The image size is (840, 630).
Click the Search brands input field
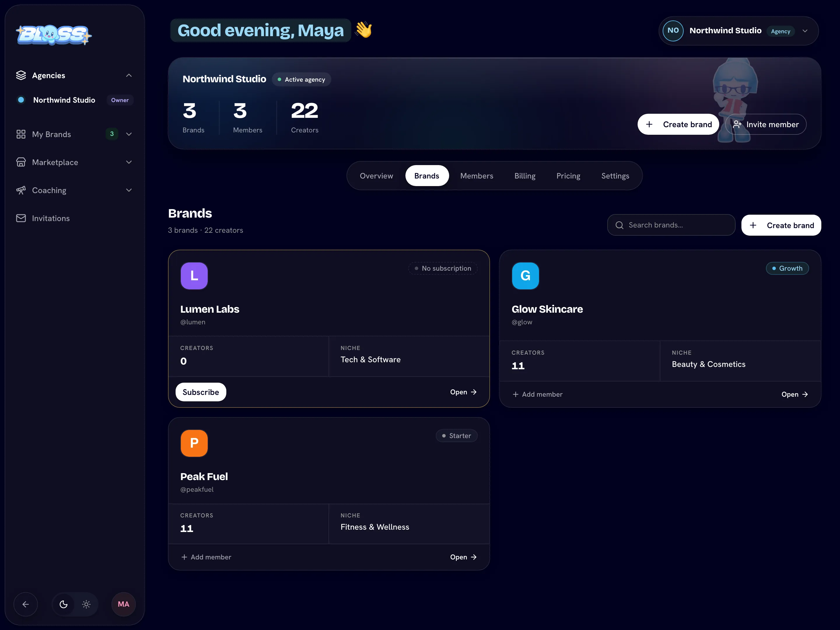[671, 225]
